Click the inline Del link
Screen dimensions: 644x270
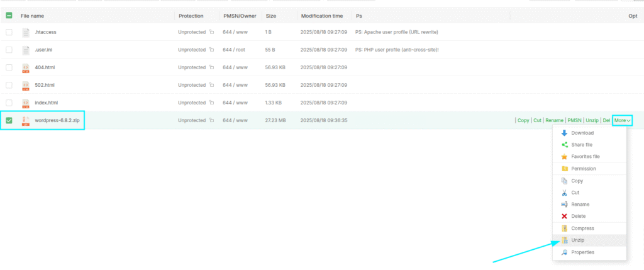pyautogui.click(x=606, y=120)
